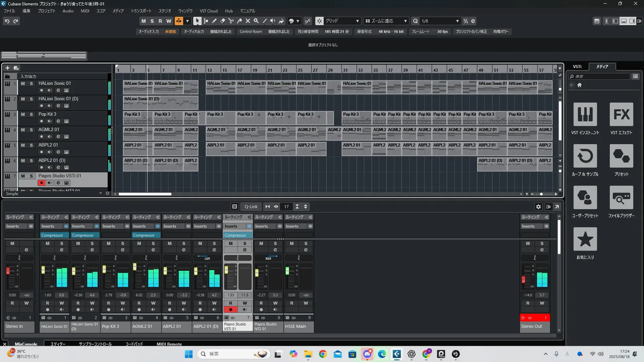Adjust the Stereo Out channel fader
644x362 pixels.
click(523, 279)
